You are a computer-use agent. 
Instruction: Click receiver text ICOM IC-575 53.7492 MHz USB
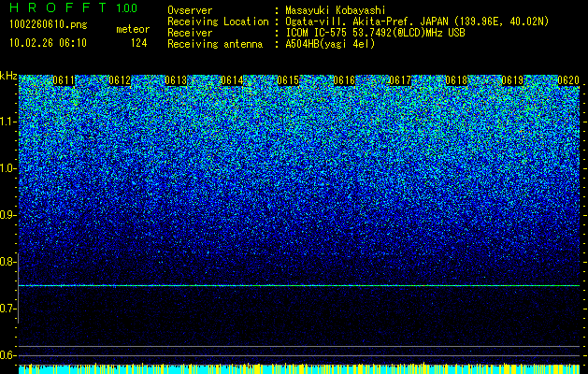pos(375,33)
